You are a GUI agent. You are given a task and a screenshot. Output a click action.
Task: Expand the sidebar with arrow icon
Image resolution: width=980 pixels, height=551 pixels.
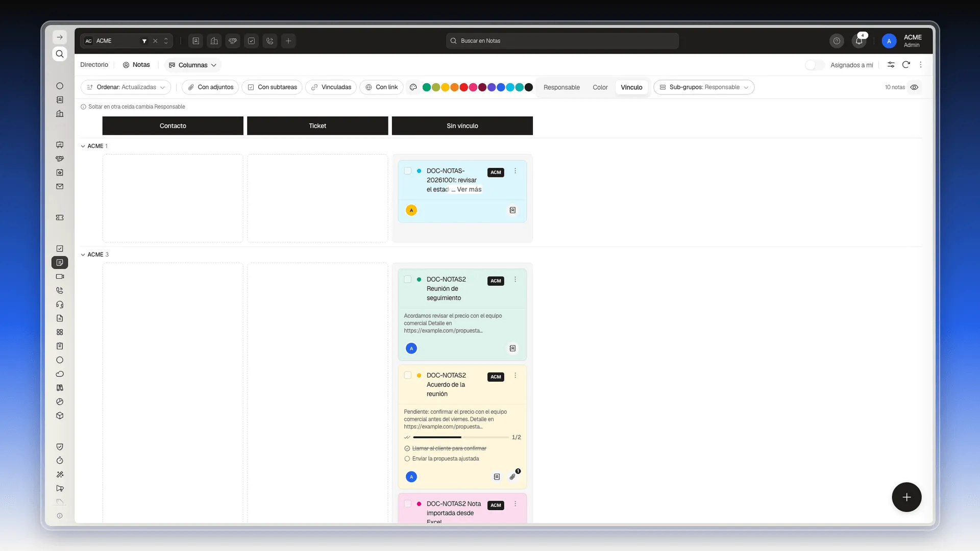(x=60, y=37)
